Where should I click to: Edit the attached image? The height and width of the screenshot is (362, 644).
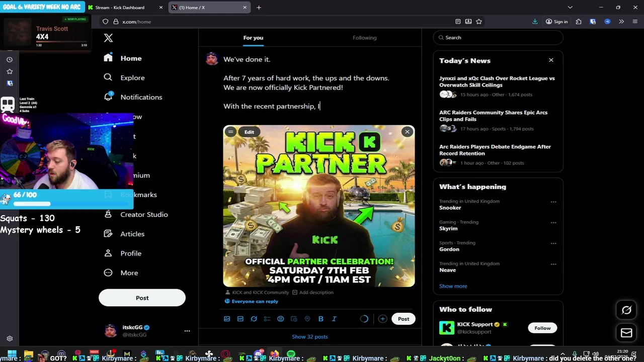pyautogui.click(x=249, y=132)
